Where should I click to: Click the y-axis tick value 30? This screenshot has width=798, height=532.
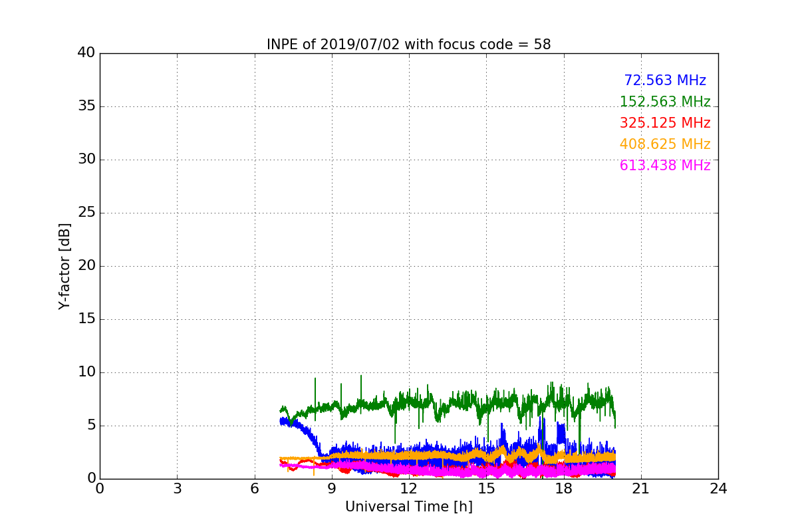click(x=86, y=160)
